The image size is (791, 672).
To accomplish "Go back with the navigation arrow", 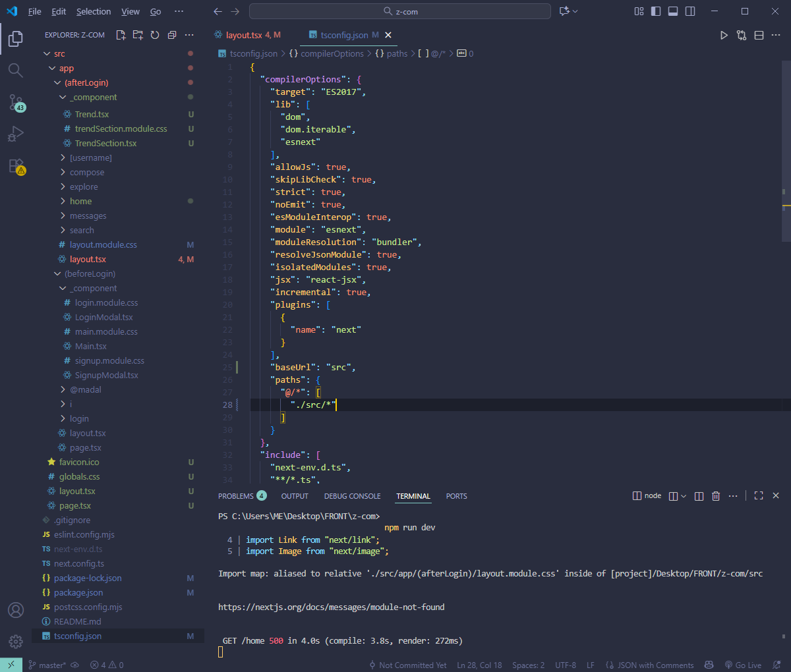I will pos(218,11).
